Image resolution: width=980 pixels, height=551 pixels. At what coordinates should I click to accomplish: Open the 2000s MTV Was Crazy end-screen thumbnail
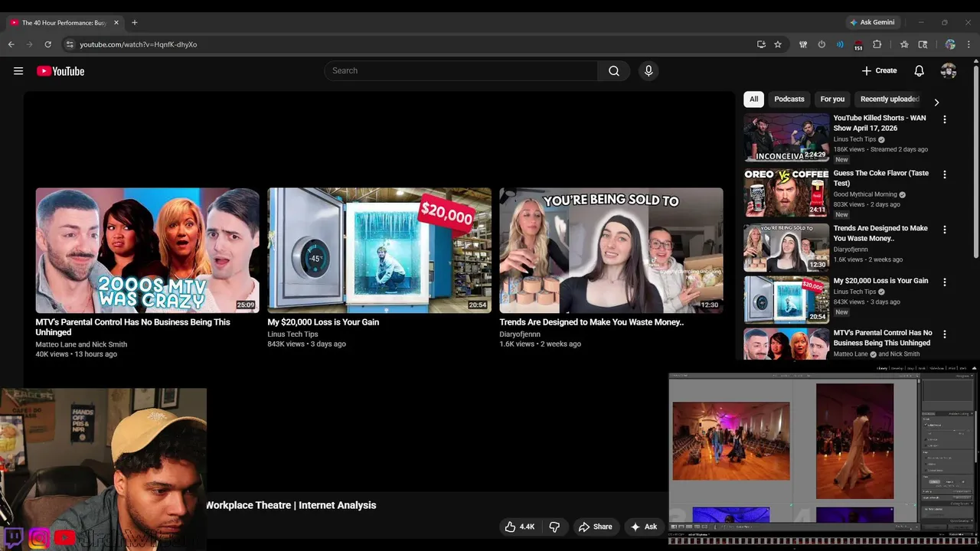(x=147, y=250)
